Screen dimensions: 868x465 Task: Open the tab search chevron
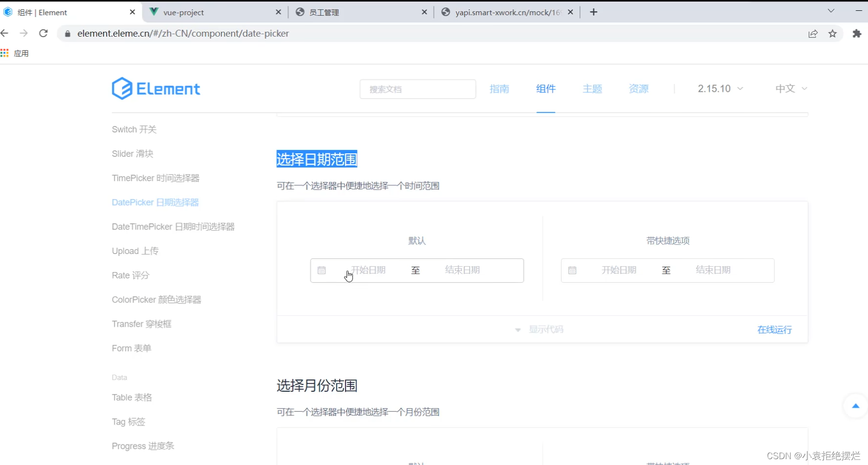click(831, 11)
